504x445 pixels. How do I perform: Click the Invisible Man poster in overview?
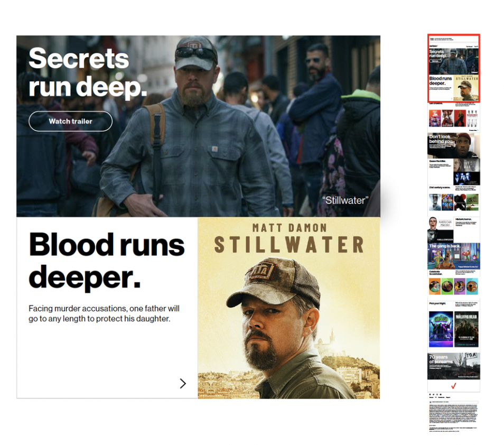click(466, 165)
